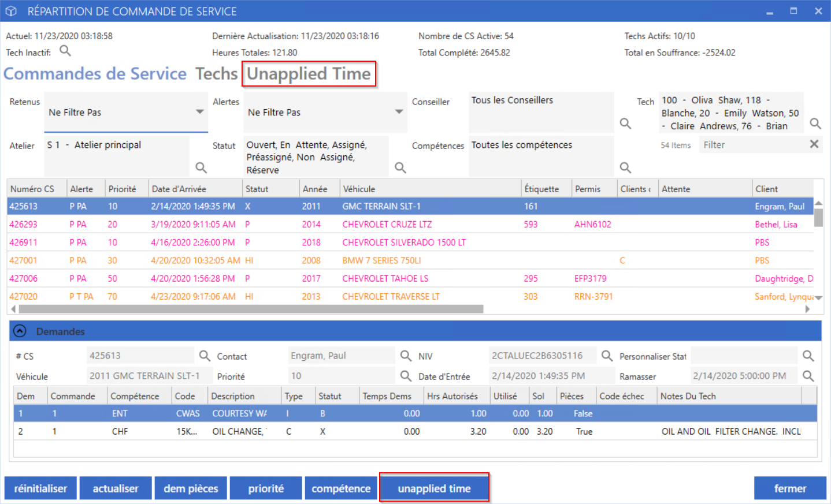Open NIV lookup magnifier
The height and width of the screenshot is (504, 831).
coord(607,356)
